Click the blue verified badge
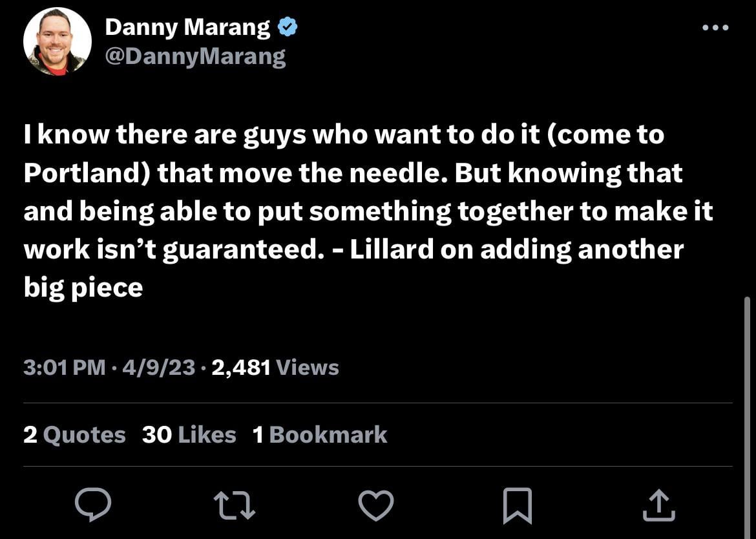Viewport: 756px width, 539px height. point(288,27)
